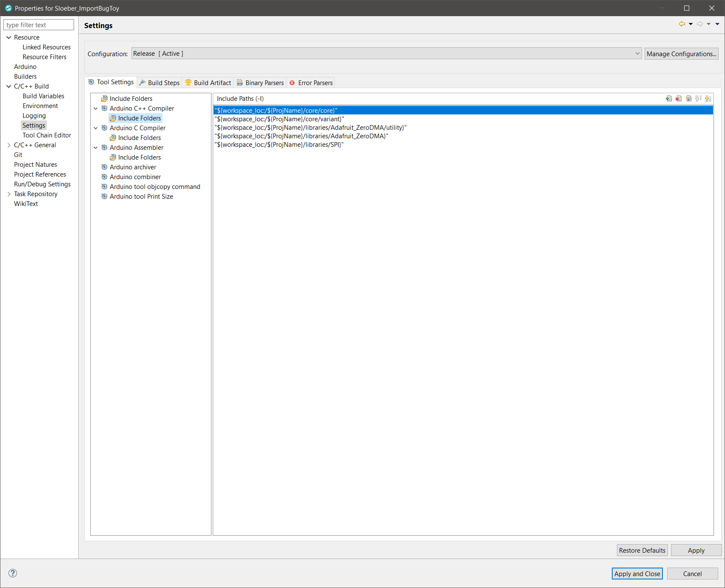This screenshot has height=588, width=725.
Task: Add a new include path entry
Action: tap(668, 98)
